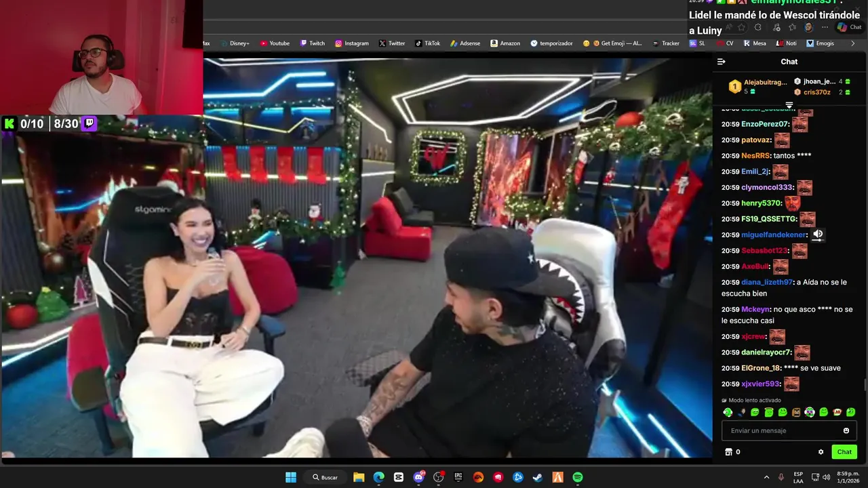Insert the angry brown box emote
Viewport: 868px width, 488px height.
click(x=796, y=412)
